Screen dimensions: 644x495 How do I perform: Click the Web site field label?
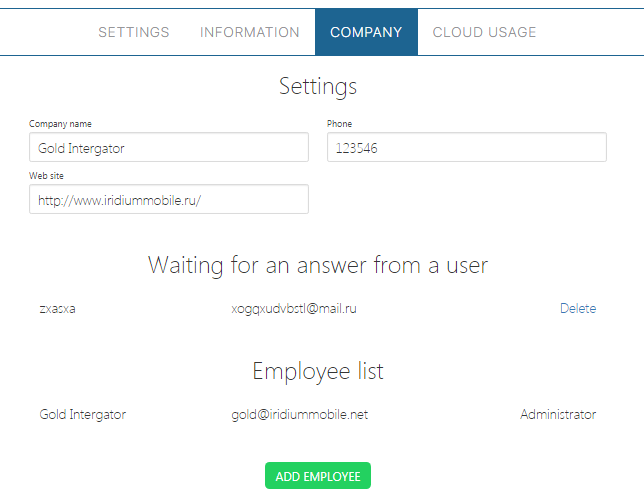coord(46,176)
